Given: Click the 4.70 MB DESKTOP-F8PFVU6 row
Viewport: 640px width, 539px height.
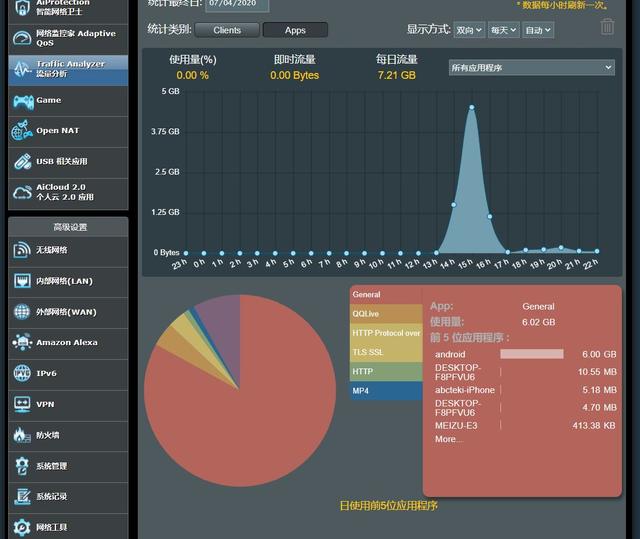Looking at the screenshot, I should (x=525, y=408).
